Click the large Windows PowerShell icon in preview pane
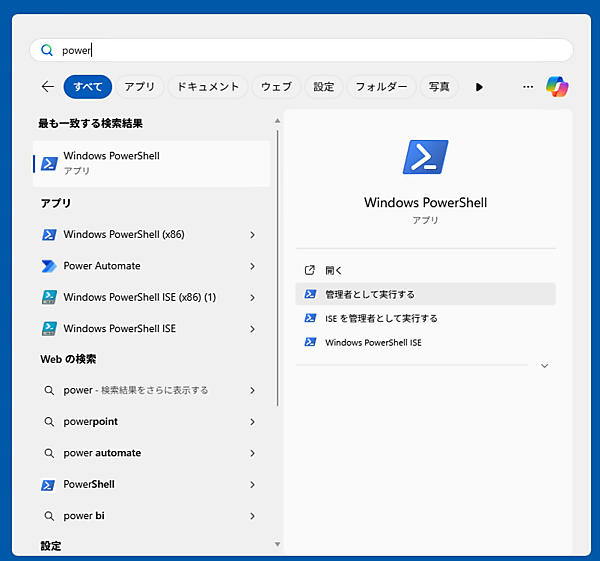The image size is (600, 561). 425,158
